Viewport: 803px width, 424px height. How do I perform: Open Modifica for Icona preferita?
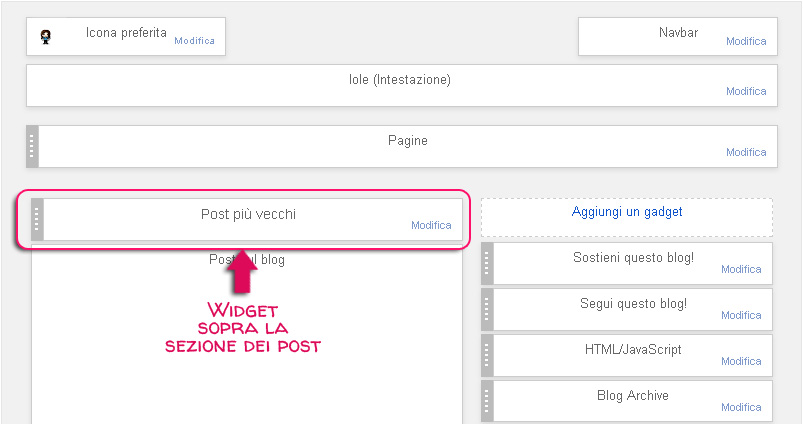point(194,41)
